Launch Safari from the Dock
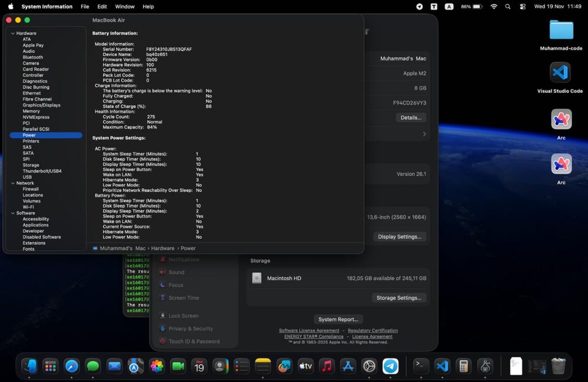This screenshot has width=588, height=382. pyautogui.click(x=72, y=366)
